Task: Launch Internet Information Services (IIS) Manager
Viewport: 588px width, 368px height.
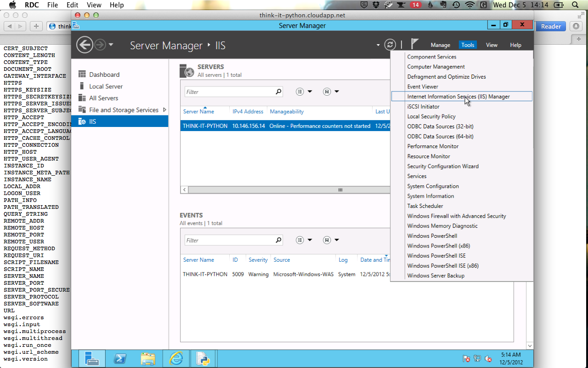Action: (462, 97)
